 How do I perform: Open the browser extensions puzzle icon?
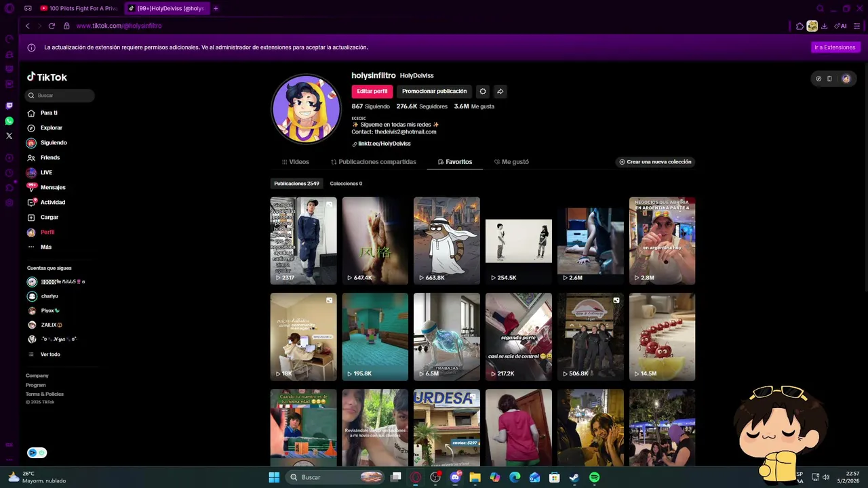[x=800, y=26]
